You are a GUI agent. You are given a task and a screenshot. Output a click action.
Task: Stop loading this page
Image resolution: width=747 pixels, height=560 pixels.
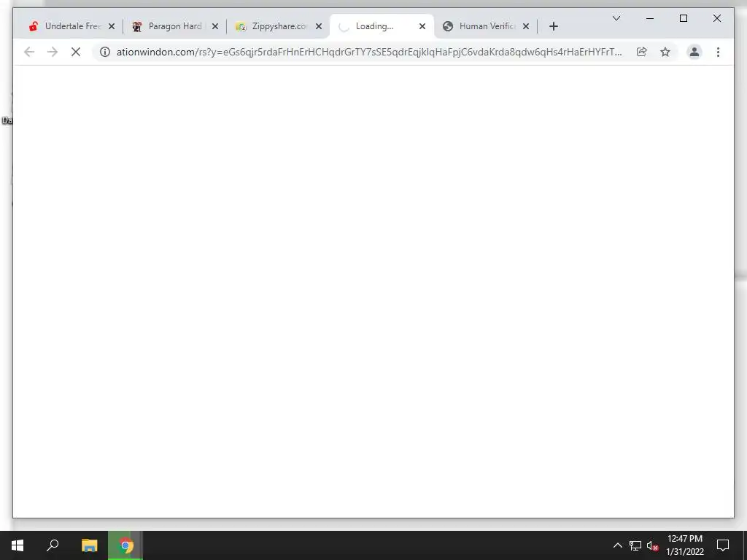[x=76, y=52]
